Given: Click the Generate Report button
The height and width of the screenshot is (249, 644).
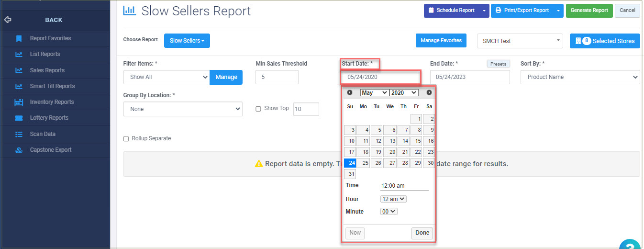Looking at the screenshot, I should point(589,11).
